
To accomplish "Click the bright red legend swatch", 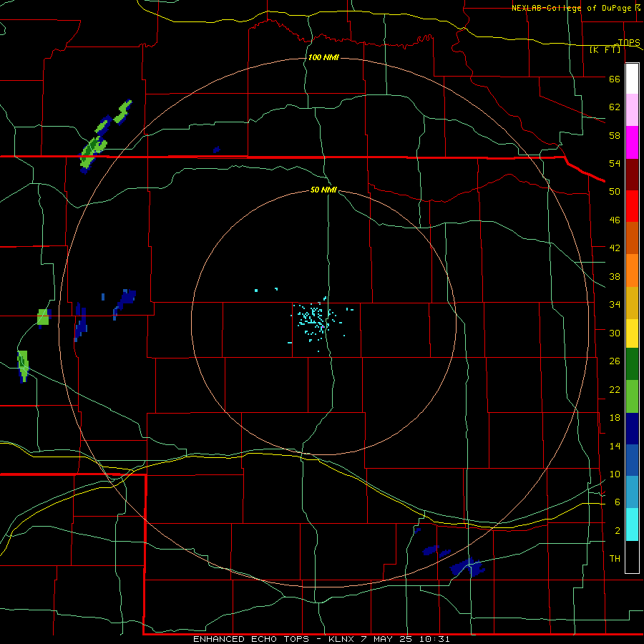I will (x=632, y=206).
